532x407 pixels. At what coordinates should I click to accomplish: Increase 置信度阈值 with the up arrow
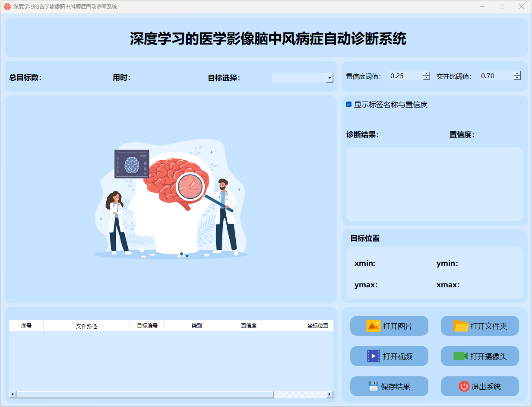point(427,73)
